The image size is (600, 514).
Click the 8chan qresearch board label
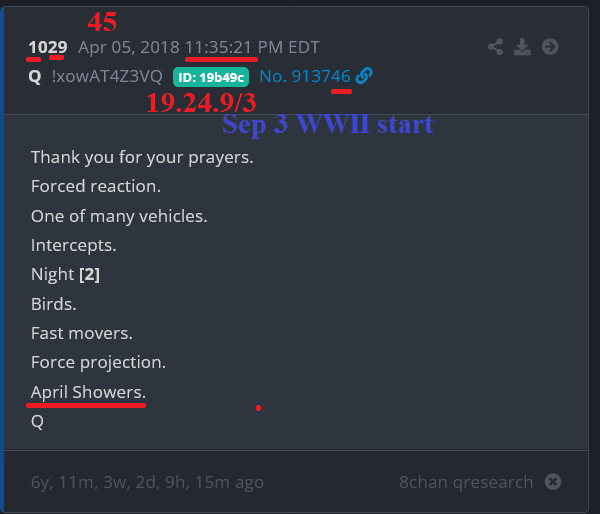coord(466,482)
